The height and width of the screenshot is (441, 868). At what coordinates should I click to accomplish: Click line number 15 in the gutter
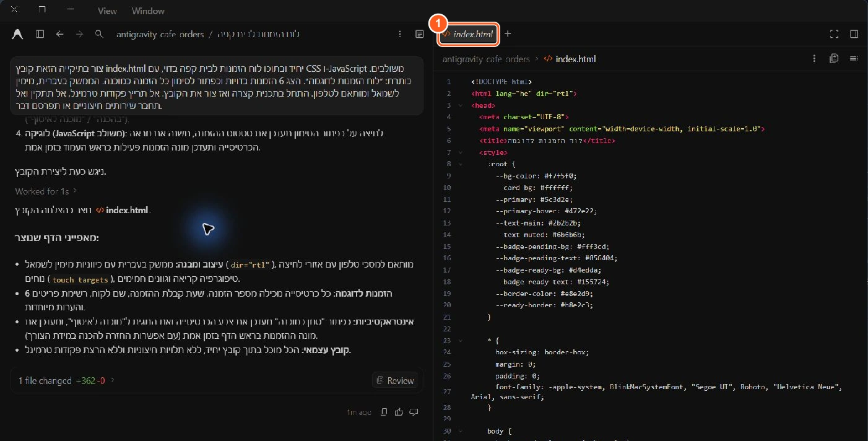(x=447, y=247)
